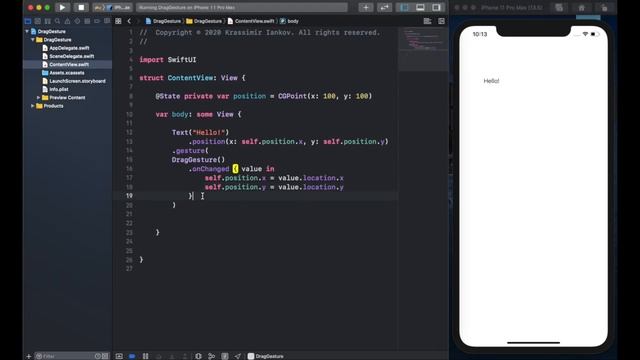Image resolution: width=640 pixels, height=360 pixels.
Task: Click the Simulator home indicator bar
Action: pyautogui.click(x=533, y=343)
